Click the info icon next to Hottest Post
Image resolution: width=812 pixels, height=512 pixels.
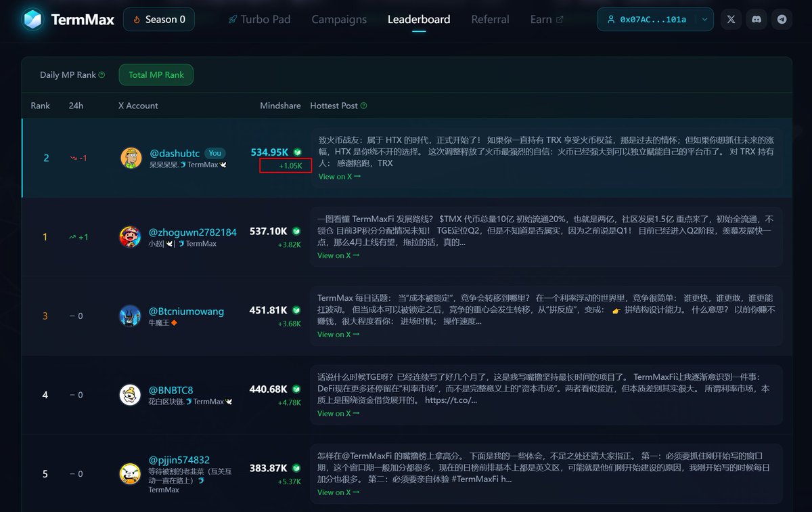pos(362,105)
